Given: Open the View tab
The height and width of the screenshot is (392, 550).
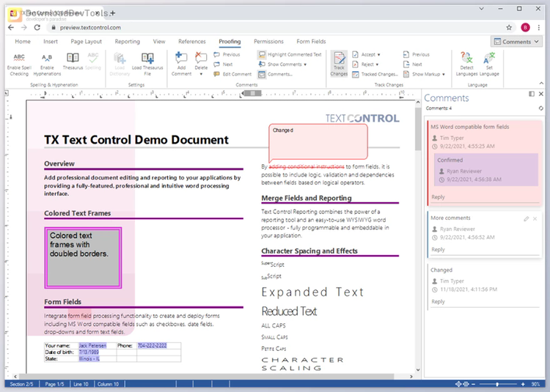Looking at the screenshot, I should pos(159,41).
